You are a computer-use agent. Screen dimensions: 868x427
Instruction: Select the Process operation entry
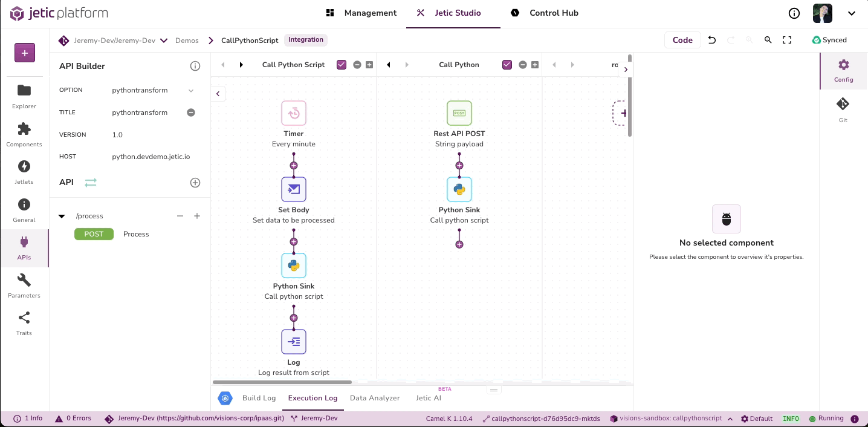pos(136,234)
